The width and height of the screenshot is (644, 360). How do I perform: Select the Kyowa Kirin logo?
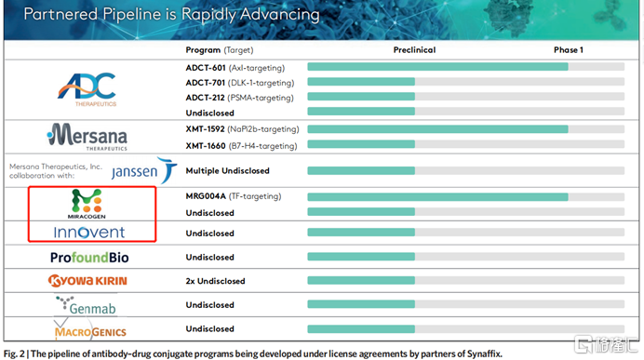point(87,281)
